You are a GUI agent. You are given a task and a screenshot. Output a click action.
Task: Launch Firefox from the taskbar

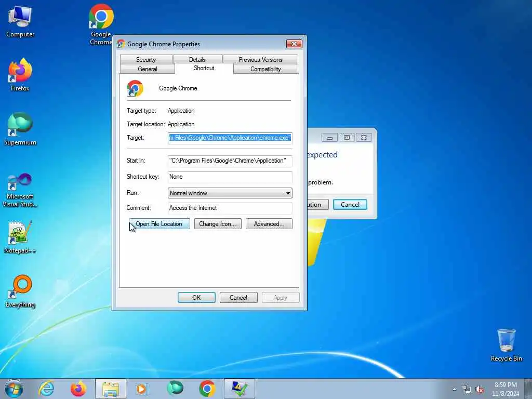(x=78, y=389)
